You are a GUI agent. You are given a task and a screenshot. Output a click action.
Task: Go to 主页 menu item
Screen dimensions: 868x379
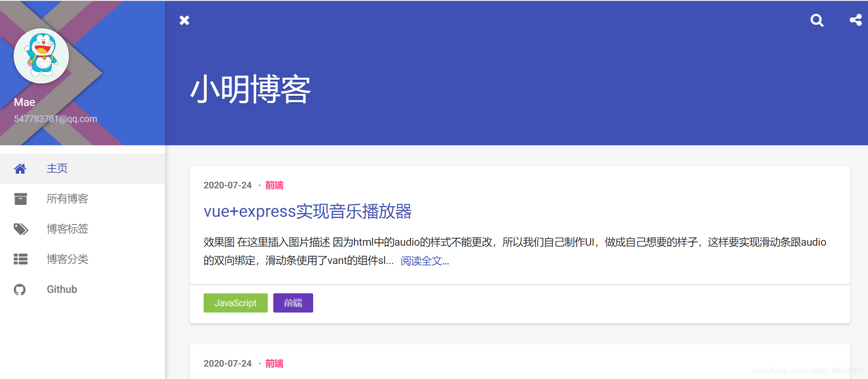83,169
